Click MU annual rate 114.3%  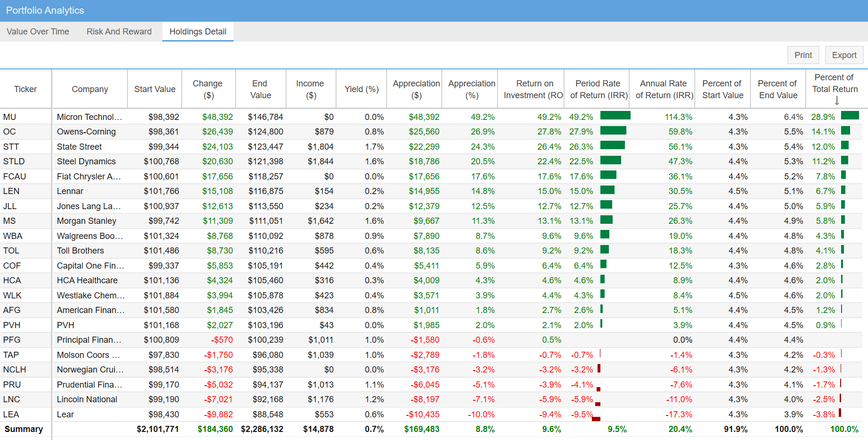coord(678,117)
